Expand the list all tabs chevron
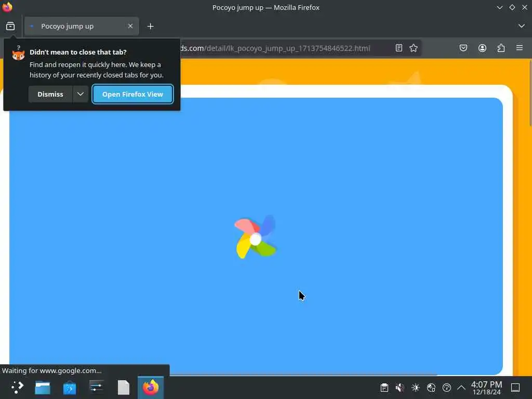 [522, 26]
